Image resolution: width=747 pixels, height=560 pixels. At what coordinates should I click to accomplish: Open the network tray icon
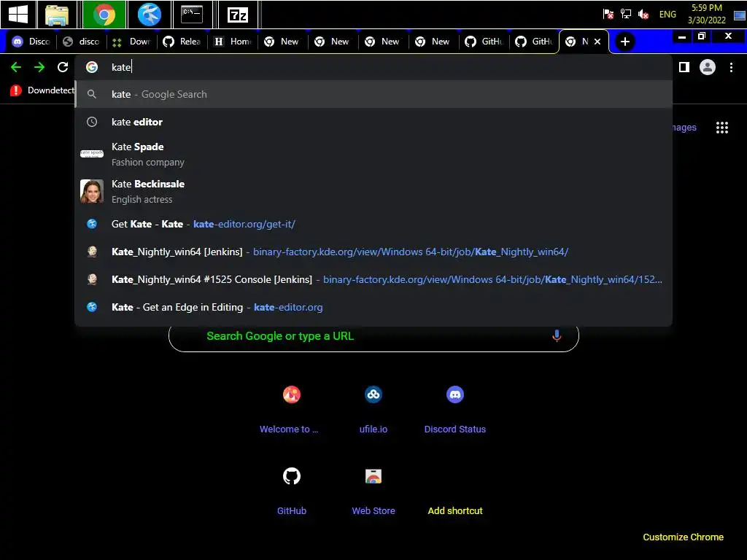625,15
